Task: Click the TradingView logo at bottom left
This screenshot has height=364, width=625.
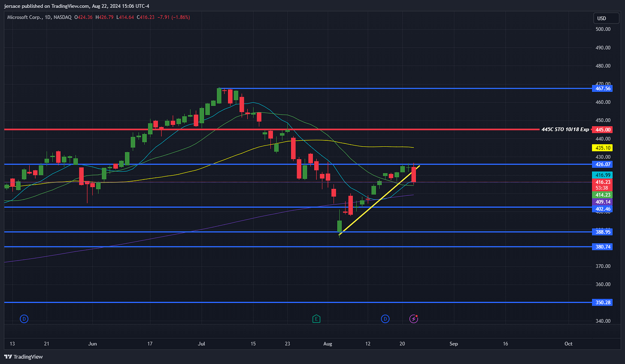Action: tap(24, 357)
